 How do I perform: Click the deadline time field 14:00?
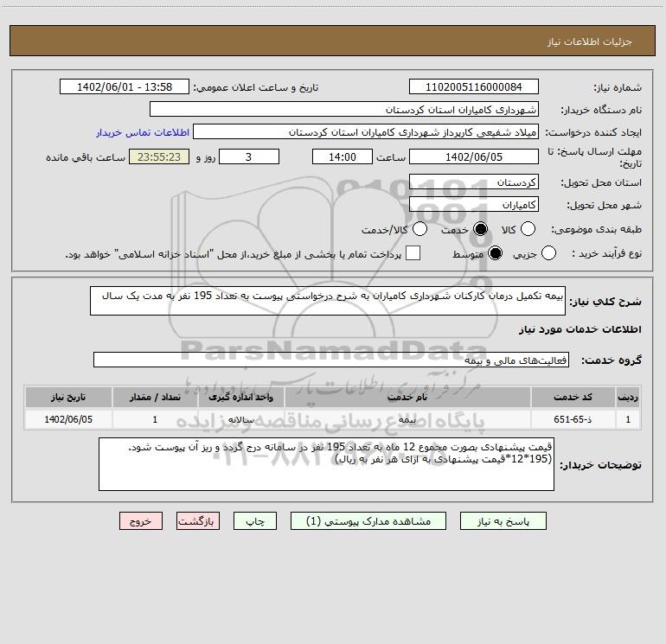point(343,156)
